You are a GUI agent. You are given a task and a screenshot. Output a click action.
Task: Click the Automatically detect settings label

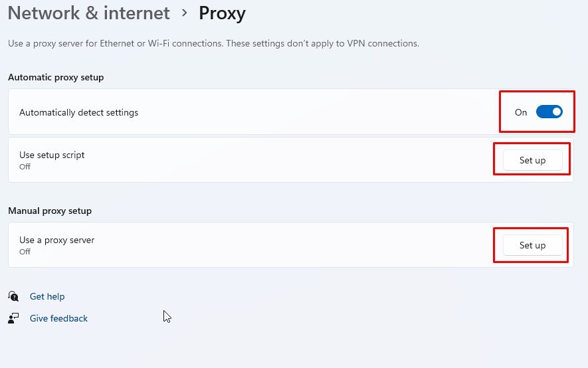click(x=79, y=112)
